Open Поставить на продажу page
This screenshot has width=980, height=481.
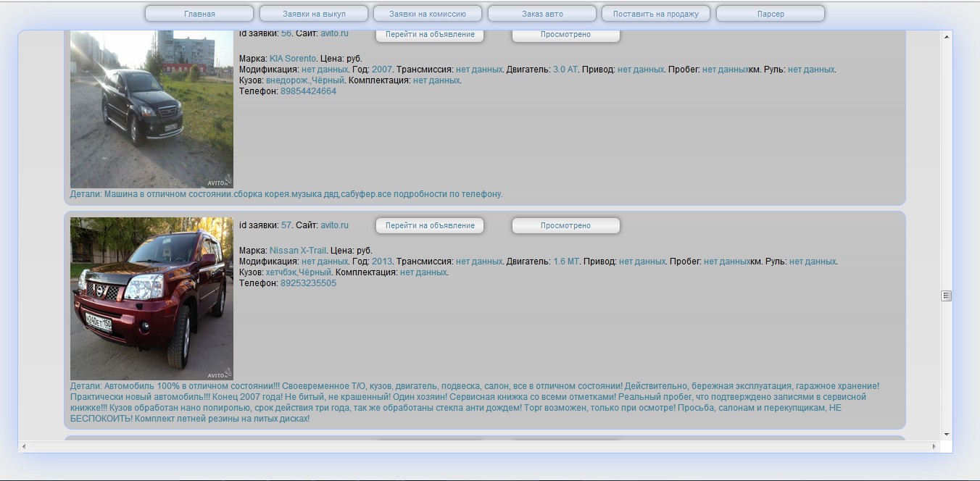[656, 14]
